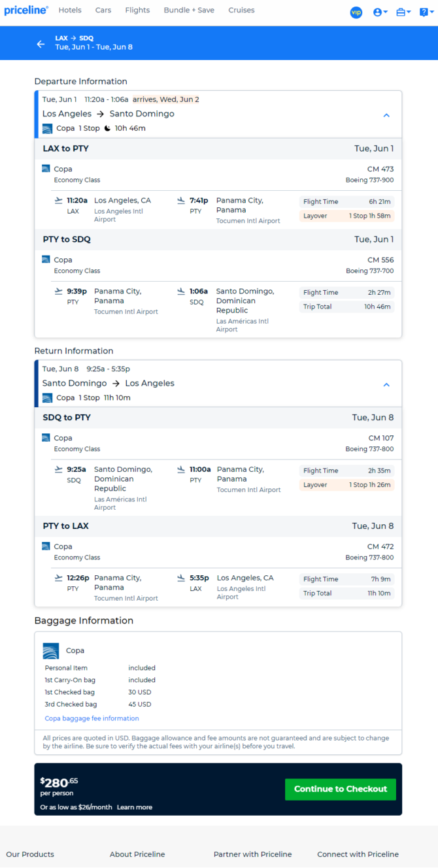
Task: Click Continue to Checkout button
Action: click(340, 789)
